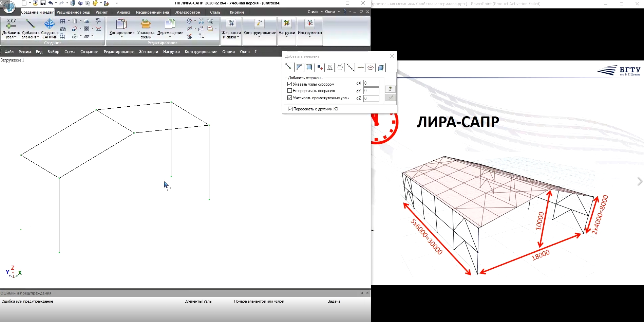
Task: Enable Не прерывать операцию checkbox
Action: [x=289, y=91]
